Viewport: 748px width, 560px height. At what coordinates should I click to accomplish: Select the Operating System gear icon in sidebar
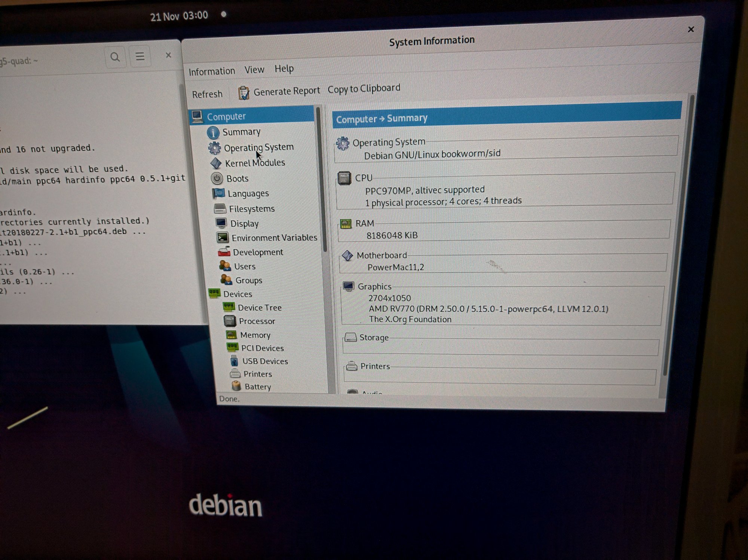click(215, 148)
